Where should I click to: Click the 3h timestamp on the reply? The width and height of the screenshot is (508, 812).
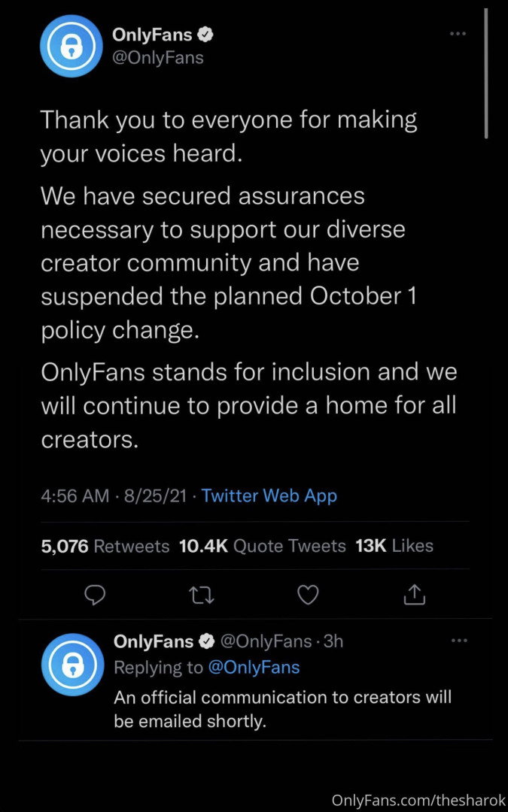point(333,641)
